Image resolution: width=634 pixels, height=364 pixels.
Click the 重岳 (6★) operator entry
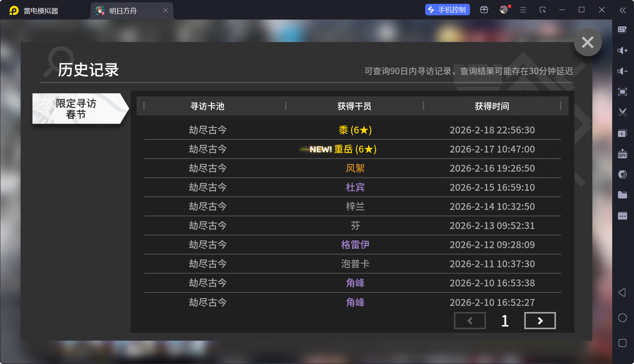pyautogui.click(x=355, y=149)
